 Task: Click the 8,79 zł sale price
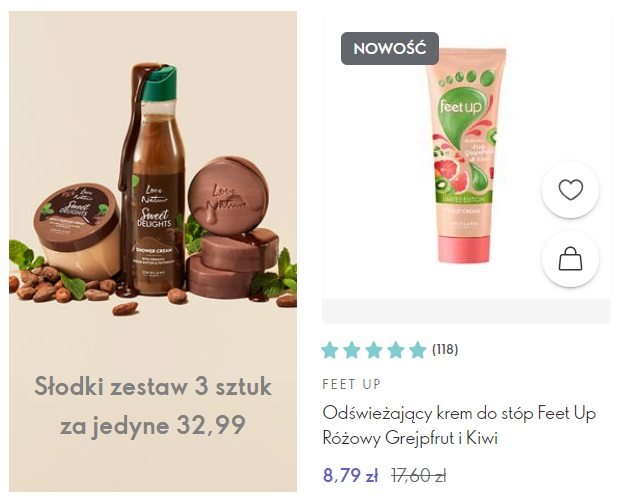click(350, 475)
